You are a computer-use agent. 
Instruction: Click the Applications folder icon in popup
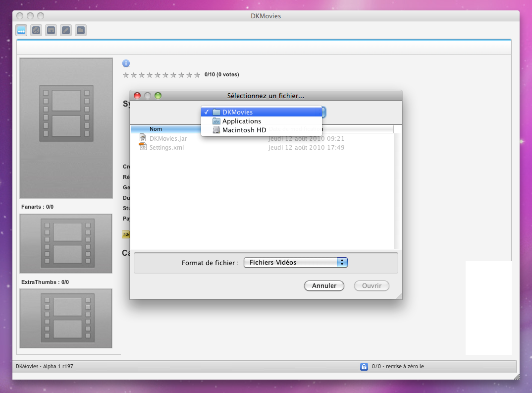[216, 121]
